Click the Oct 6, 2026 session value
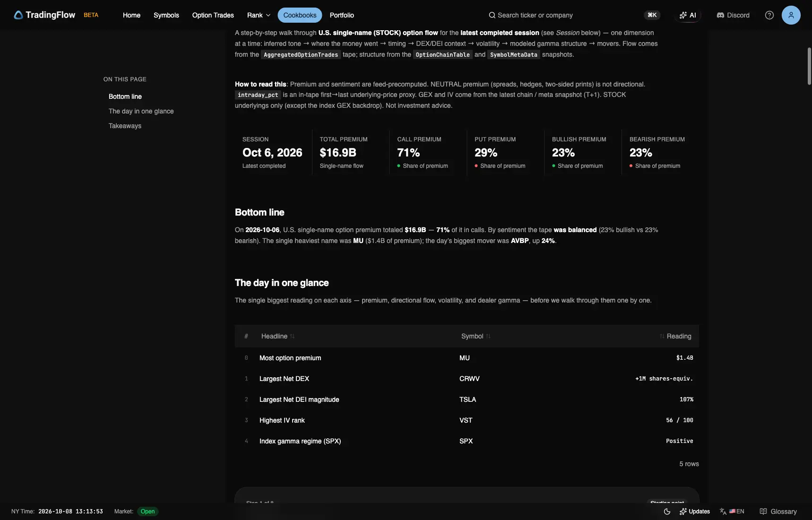This screenshot has width=812, height=520. pyautogui.click(x=272, y=153)
